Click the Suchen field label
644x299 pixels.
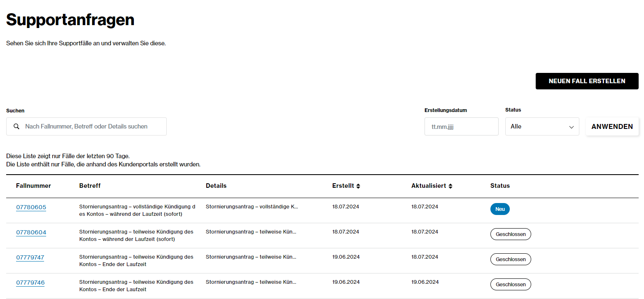(x=15, y=111)
